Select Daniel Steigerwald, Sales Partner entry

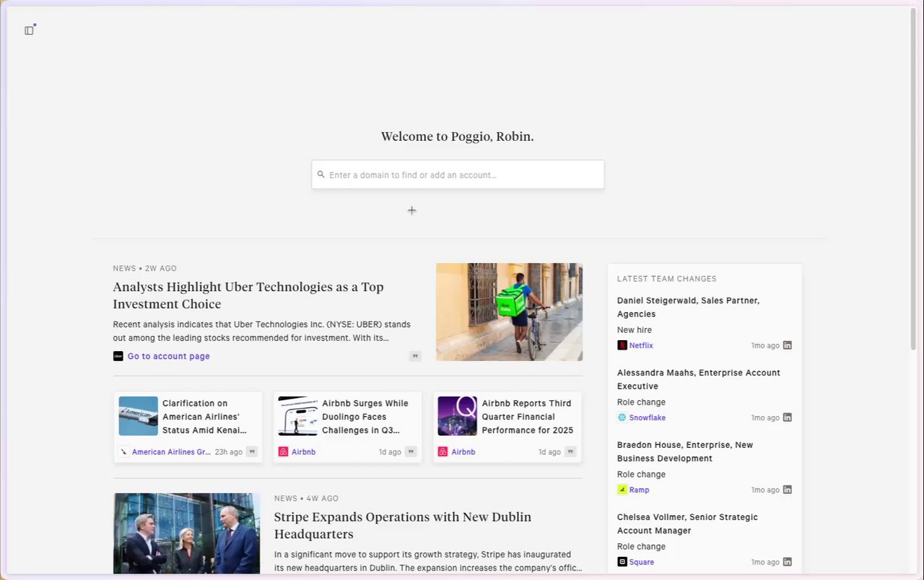pyautogui.click(x=688, y=307)
